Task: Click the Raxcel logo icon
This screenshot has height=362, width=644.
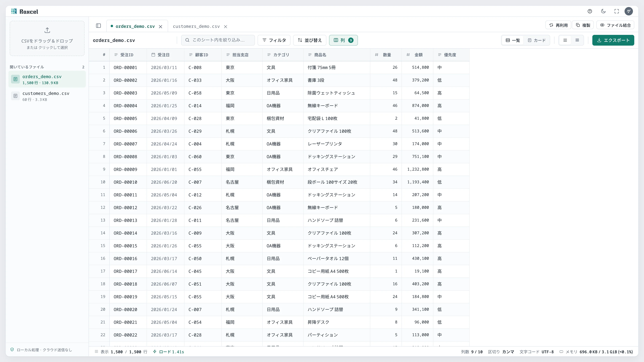Action: [x=14, y=11]
